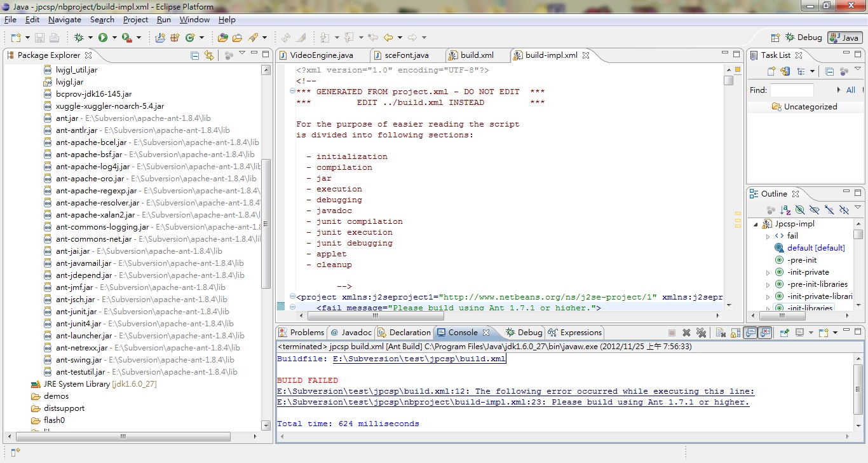Screen dimensions: 868x463
Task: Click the green Run button in toolbar
Action: pyautogui.click(x=103, y=38)
